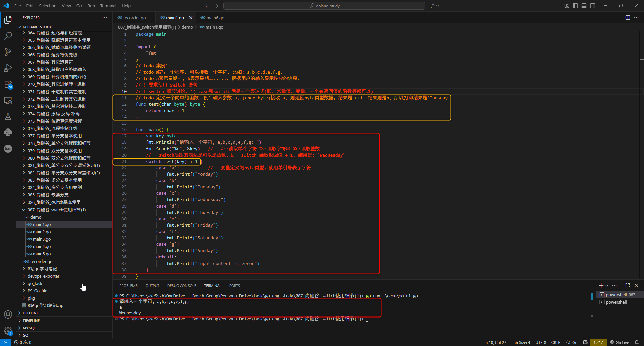Expand the MYSQL section
This screenshot has height=346, width=644.
pyautogui.click(x=64, y=328)
